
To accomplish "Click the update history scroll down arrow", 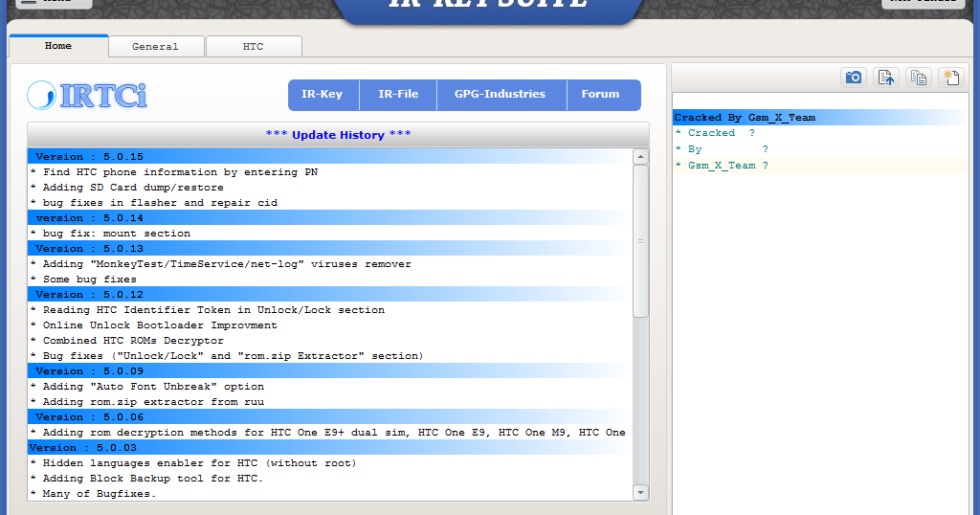I will [640, 492].
